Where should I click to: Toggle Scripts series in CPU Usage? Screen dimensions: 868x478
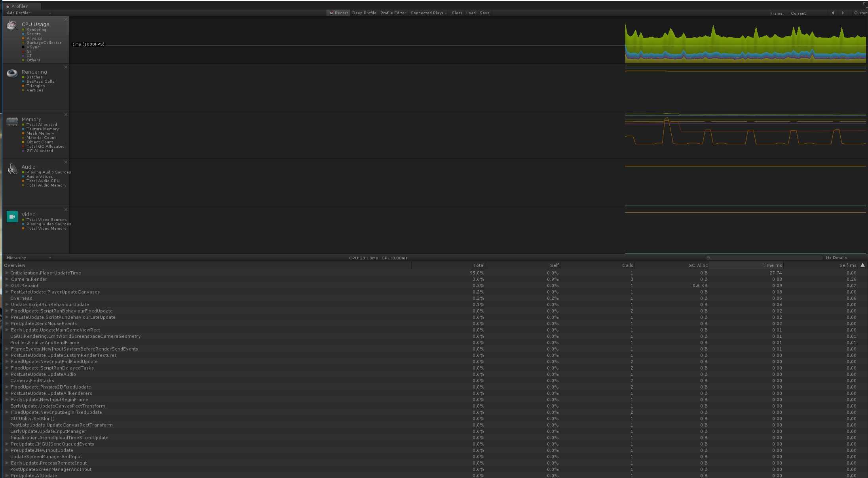pyautogui.click(x=31, y=34)
